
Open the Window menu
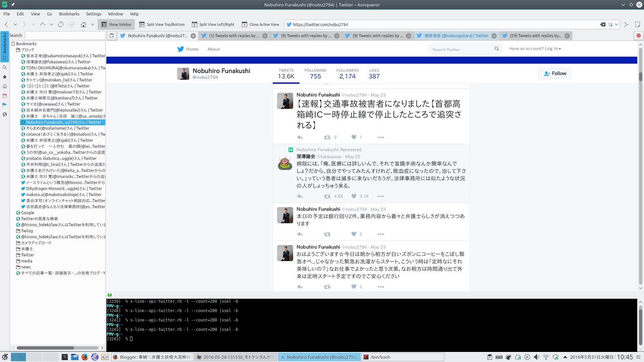tap(116, 14)
